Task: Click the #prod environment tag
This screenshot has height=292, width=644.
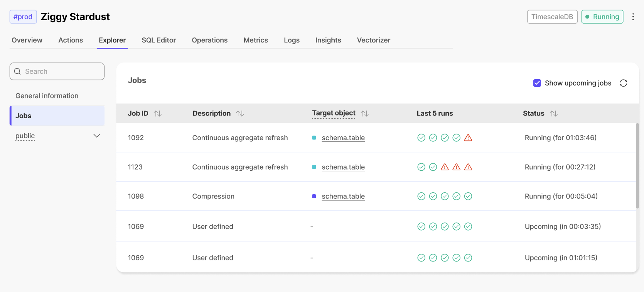Action: [23, 17]
